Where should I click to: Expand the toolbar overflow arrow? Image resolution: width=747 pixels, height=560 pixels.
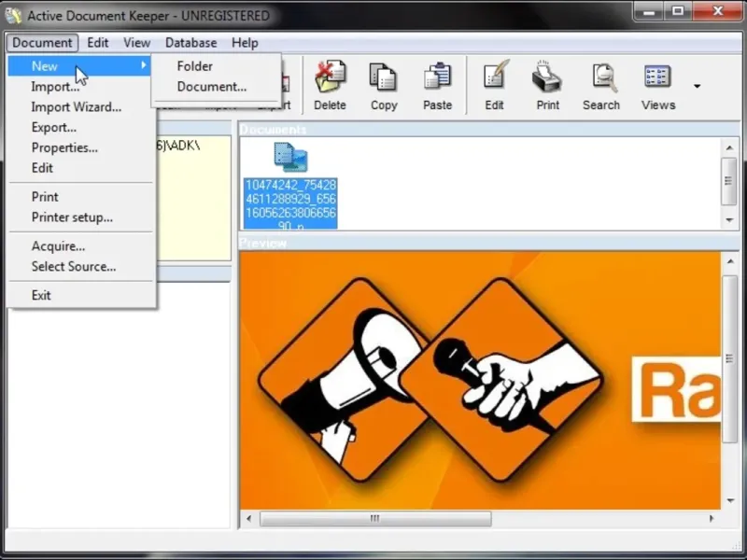[697, 86]
